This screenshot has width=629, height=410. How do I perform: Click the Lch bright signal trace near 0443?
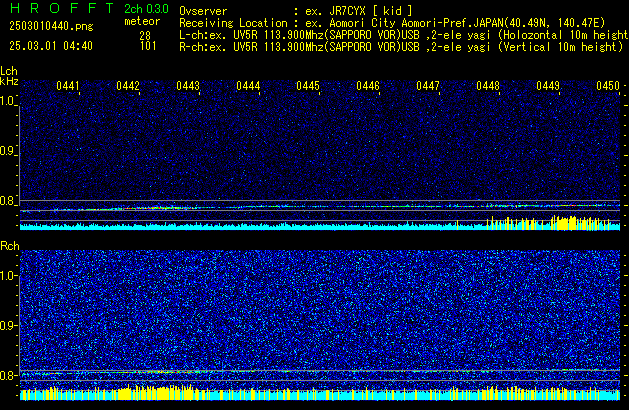click(160, 207)
